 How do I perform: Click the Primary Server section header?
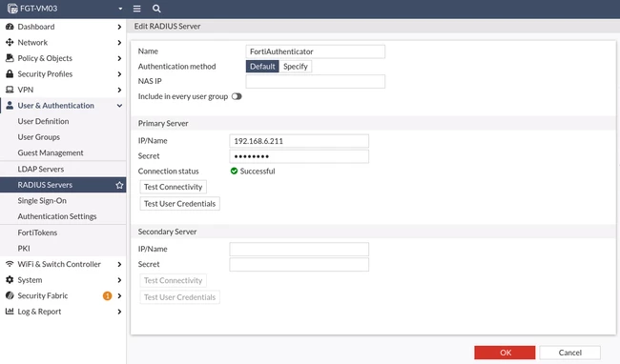(x=163, y=123)
